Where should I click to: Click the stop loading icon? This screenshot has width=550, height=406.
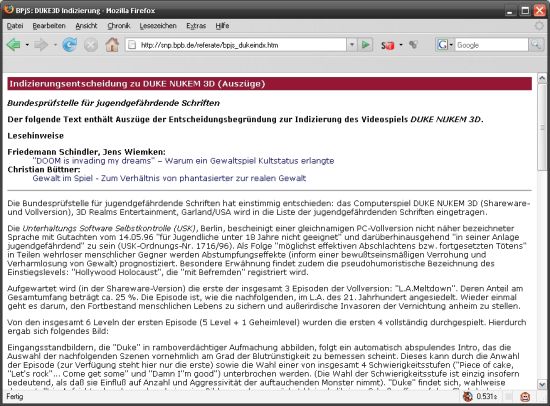coord(91,45)
